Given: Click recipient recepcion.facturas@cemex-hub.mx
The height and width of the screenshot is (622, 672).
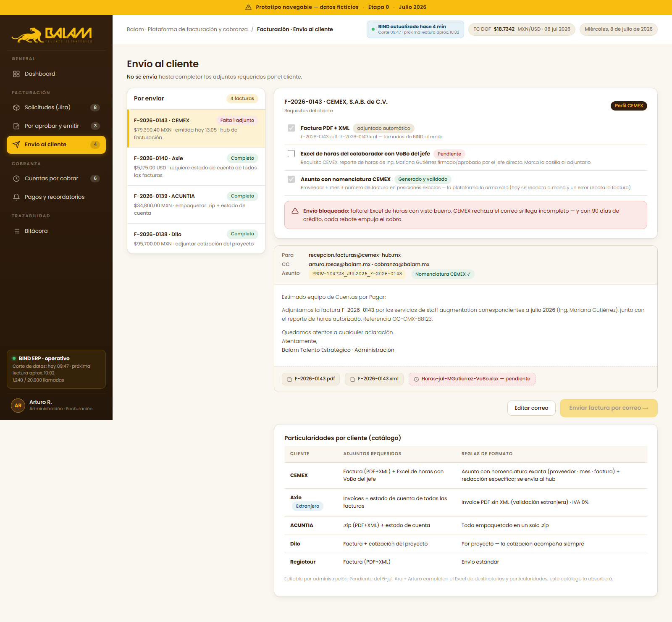Looking at the screenshot, I should 354,255.
